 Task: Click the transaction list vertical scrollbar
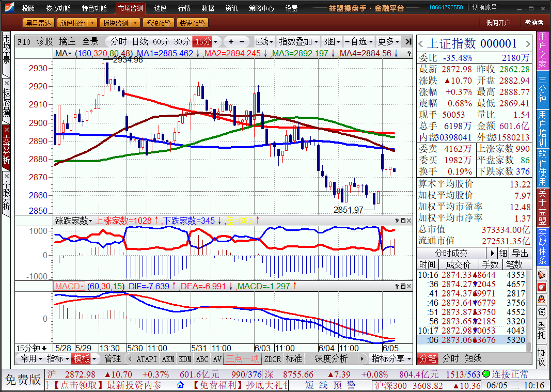(x=529, y=305)
